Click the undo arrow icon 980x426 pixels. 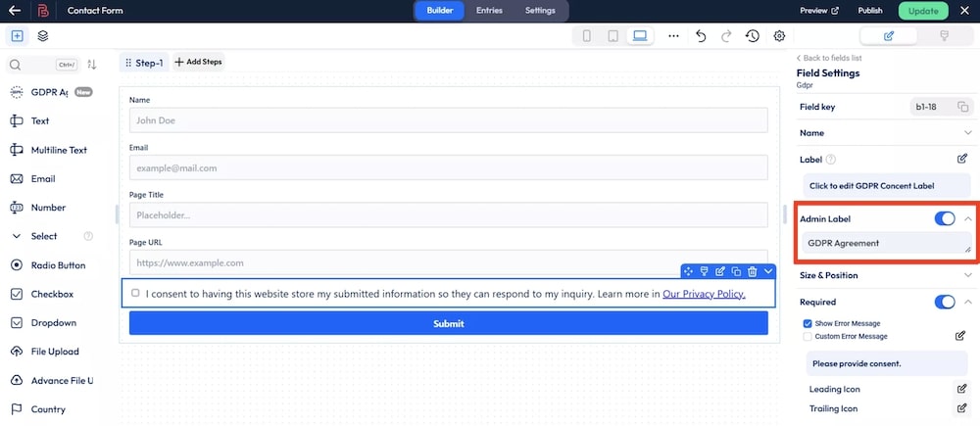tap(701, 36)
